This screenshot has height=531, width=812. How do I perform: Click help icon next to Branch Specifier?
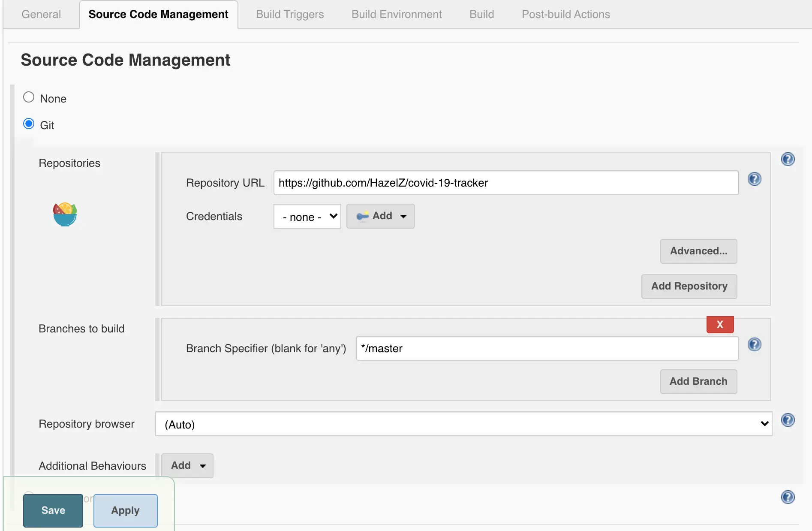point(754,344)
